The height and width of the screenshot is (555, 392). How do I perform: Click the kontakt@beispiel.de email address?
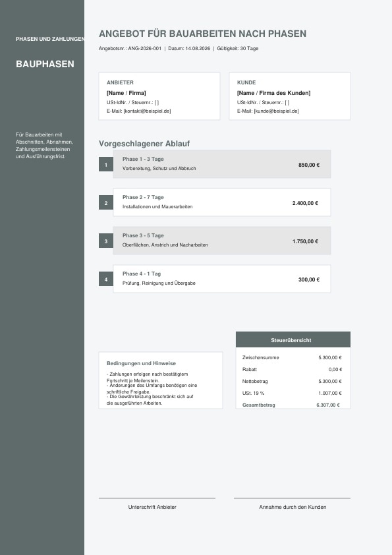tap(147, 111)
